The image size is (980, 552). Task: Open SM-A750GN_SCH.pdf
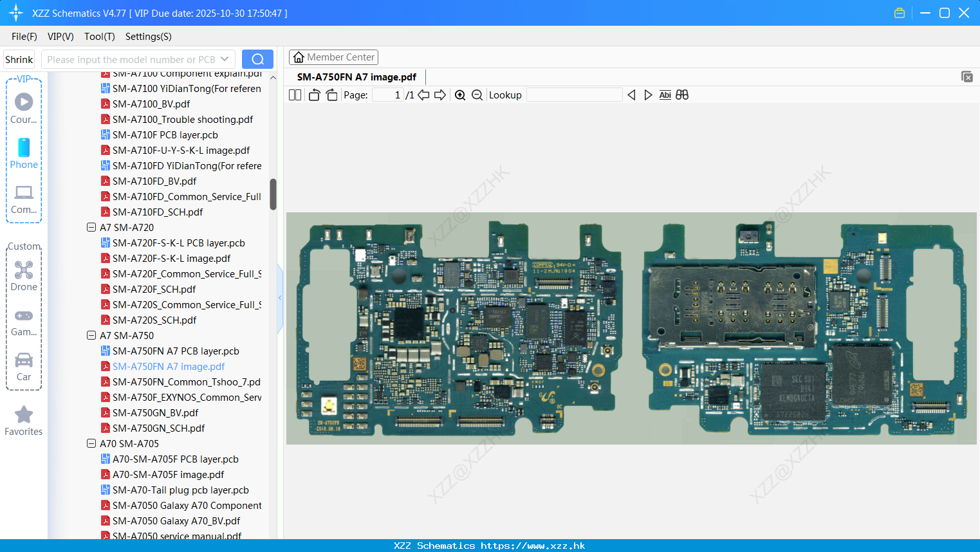tap(158, 428)
